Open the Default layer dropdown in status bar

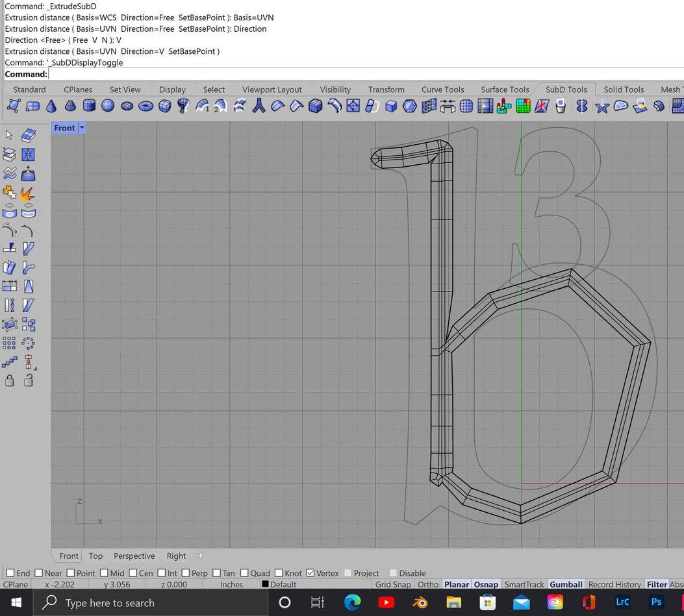(x=283, y=584)
